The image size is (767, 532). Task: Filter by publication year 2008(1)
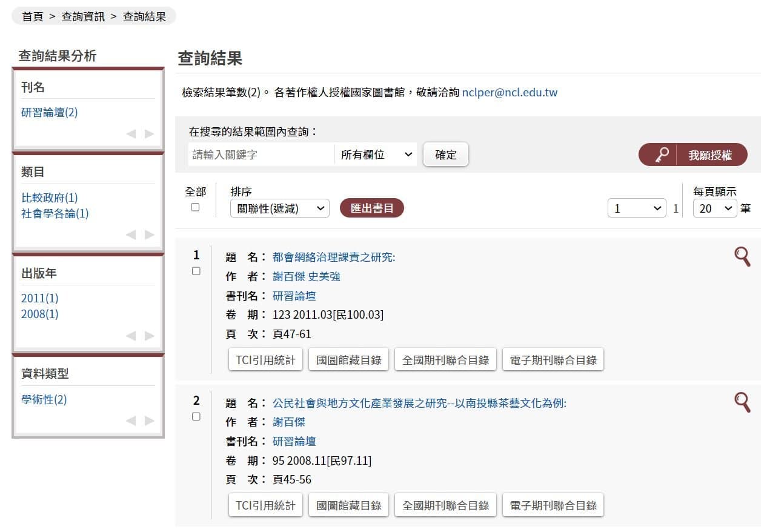40,314
